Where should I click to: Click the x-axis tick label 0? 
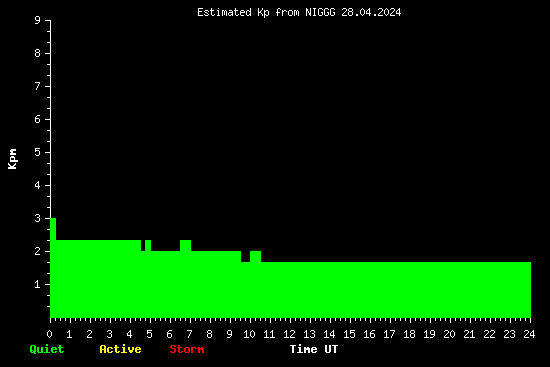49,334
